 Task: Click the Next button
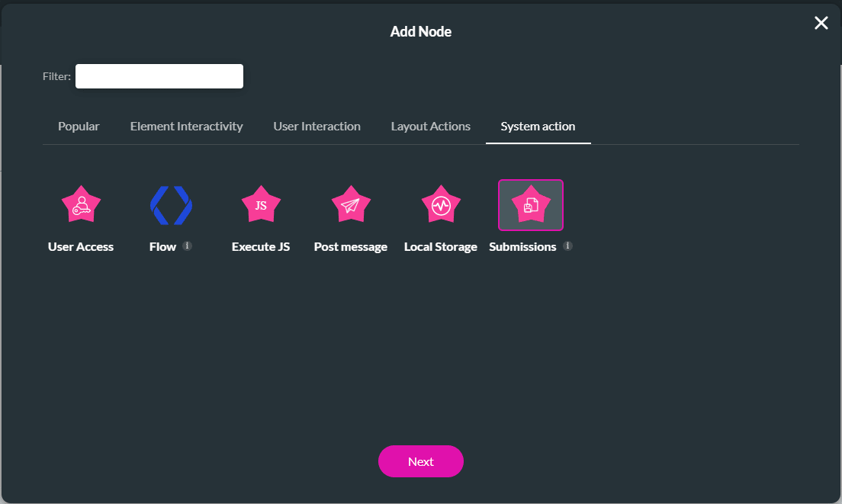pos(421,461)
